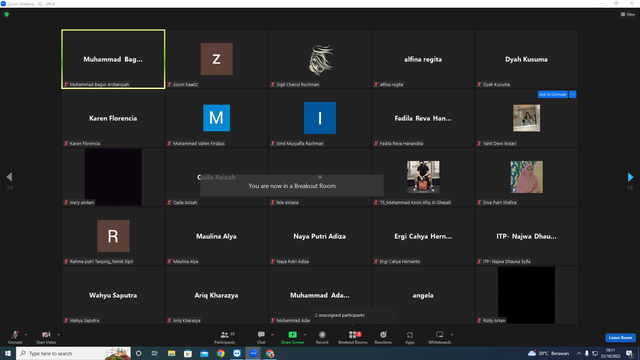This screenshot has width=640, height=360.
Task: Select the Ariq Kharazya tile
Action: [217, 295]
